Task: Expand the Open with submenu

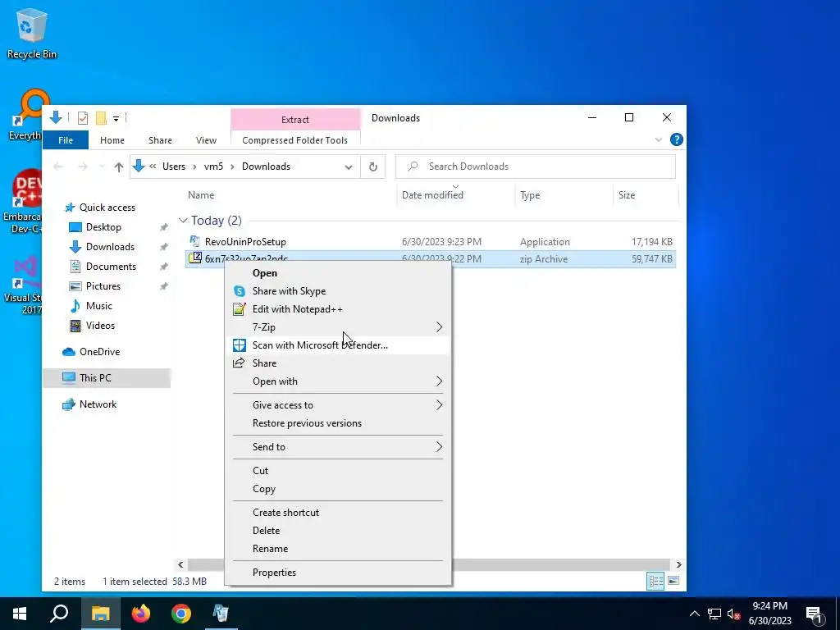Action: (338, 381)
